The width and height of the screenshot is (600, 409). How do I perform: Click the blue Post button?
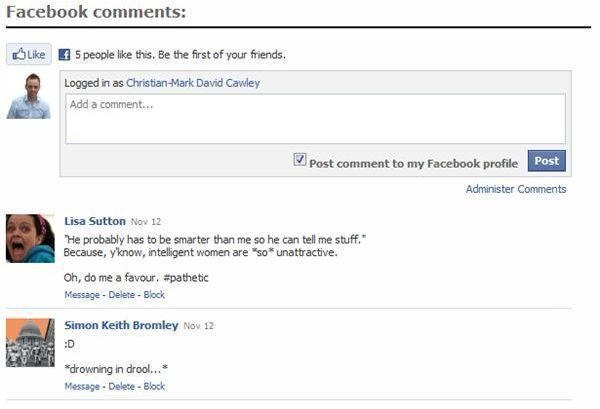(x=546, y=161)
